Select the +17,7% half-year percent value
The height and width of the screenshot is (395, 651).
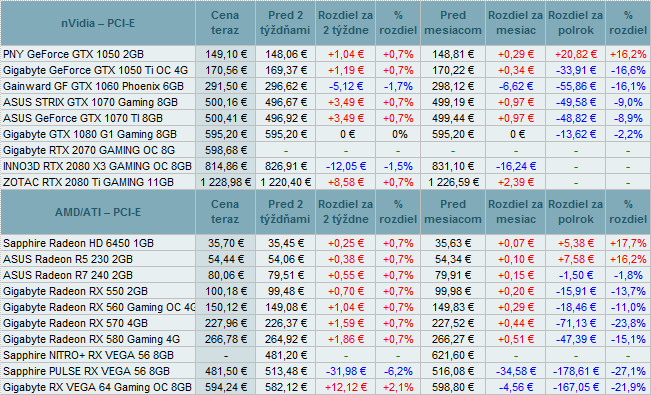[x=628, y=243]
